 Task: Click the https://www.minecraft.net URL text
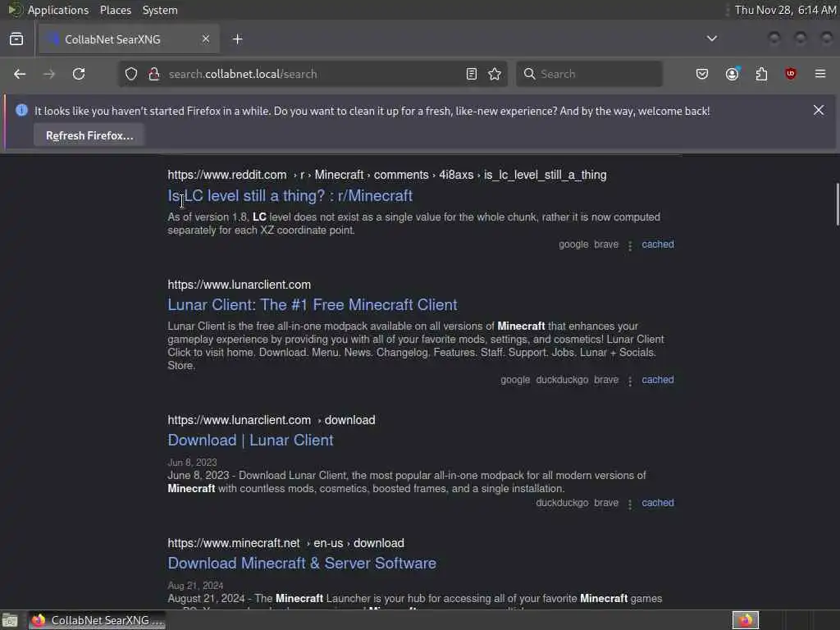[234, 543]
